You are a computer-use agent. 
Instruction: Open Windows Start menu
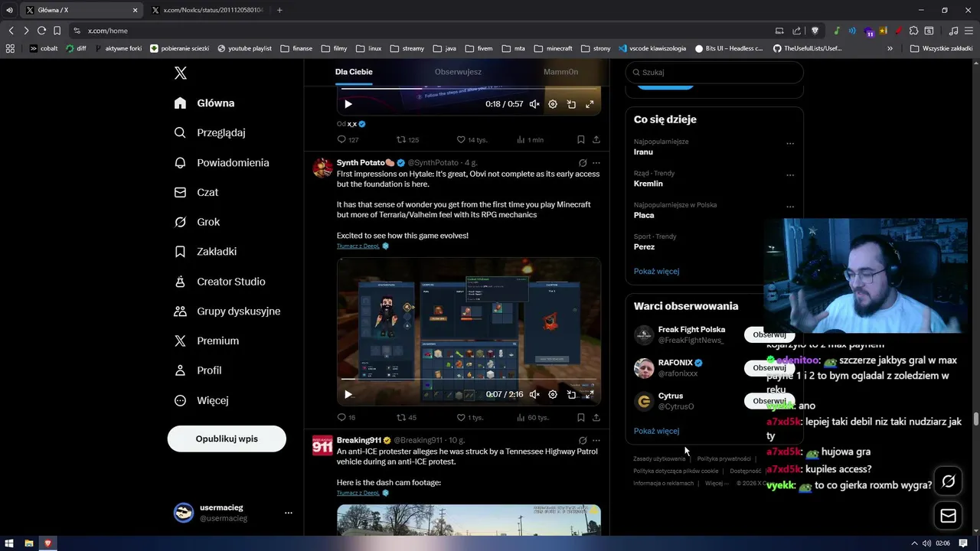(9, 543)
